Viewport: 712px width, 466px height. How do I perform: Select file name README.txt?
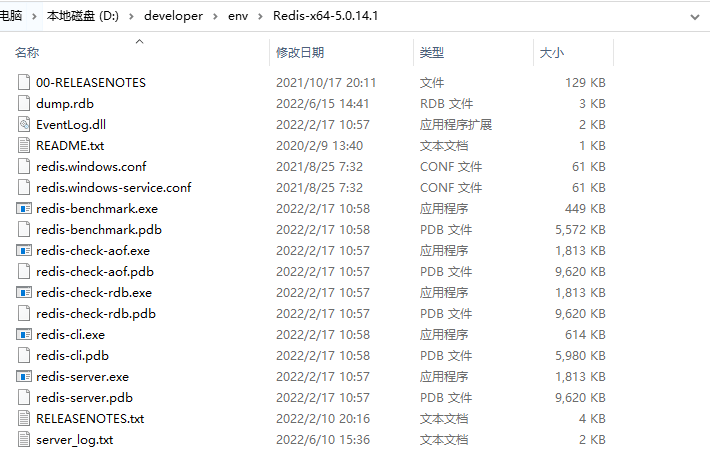[x=70, y=145]
